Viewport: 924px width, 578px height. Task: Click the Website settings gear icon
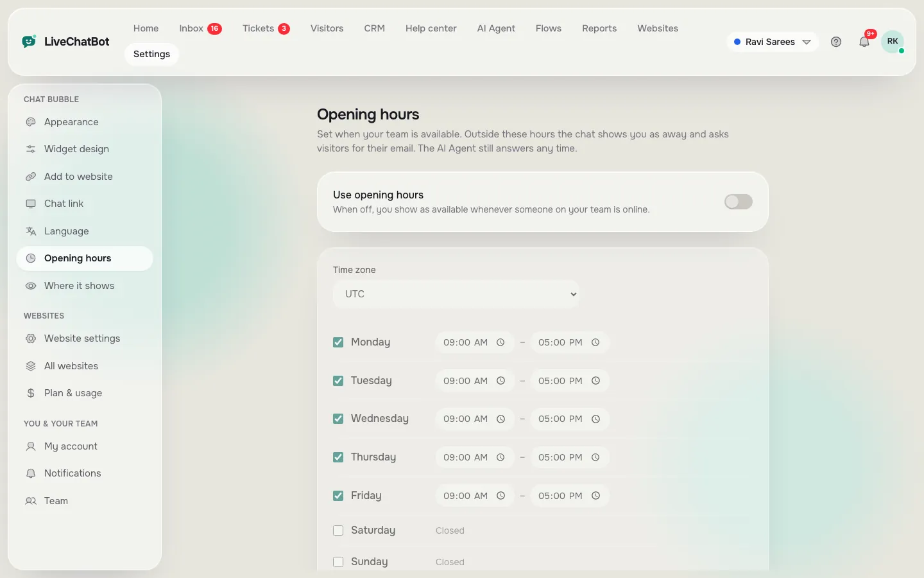[31, 338]
